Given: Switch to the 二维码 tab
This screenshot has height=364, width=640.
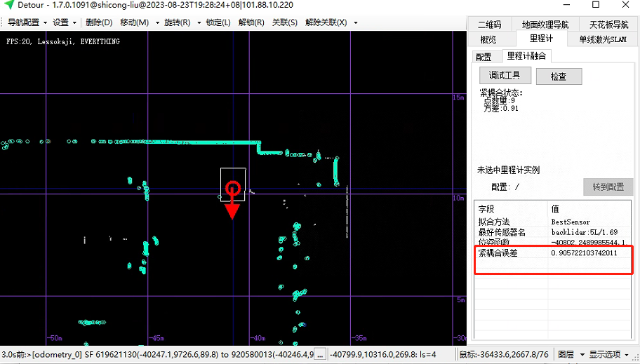Looking at the screenshot, I should pos(491,25).
